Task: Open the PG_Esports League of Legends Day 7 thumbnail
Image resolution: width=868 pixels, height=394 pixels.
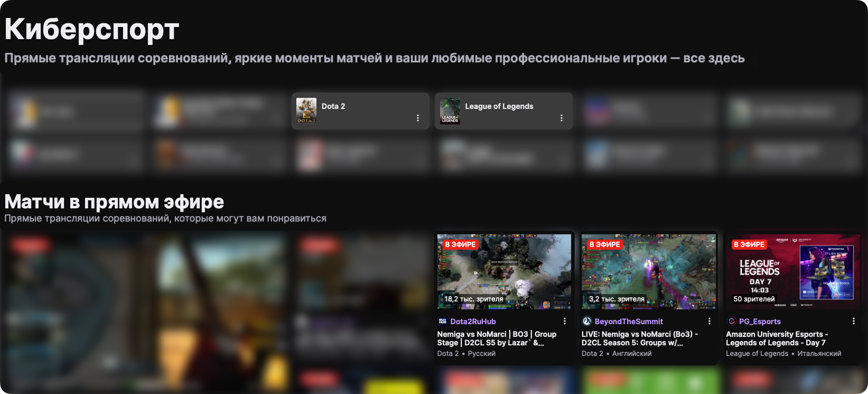Action: pyautogui.click(x=793, y=272)
